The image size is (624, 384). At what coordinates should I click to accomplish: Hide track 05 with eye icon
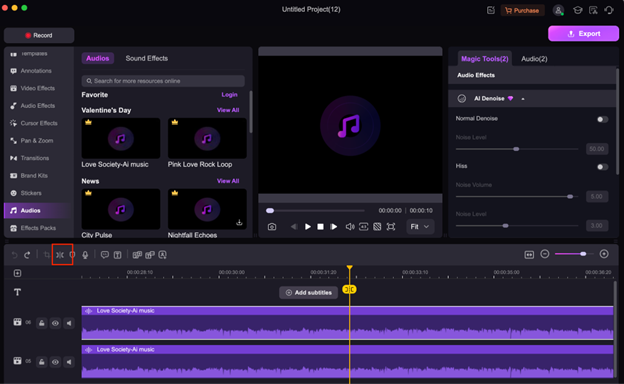pos(55,362)
